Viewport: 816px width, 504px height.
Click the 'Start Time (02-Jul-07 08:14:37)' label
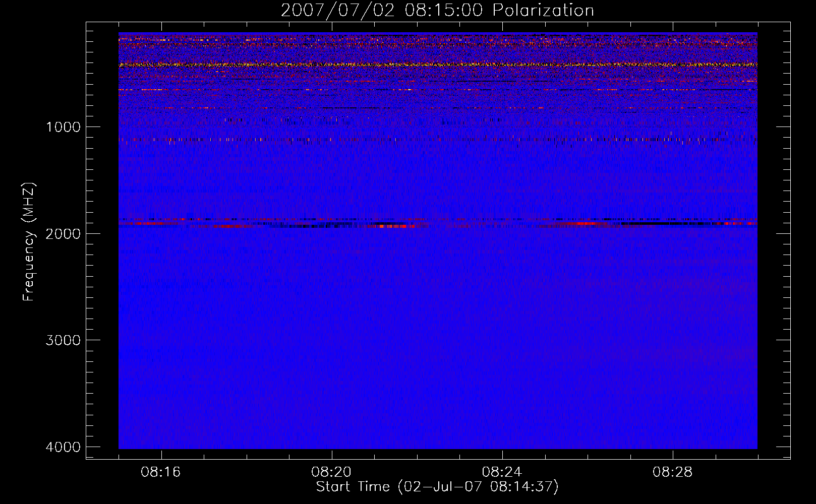click(x=437, y=487)
